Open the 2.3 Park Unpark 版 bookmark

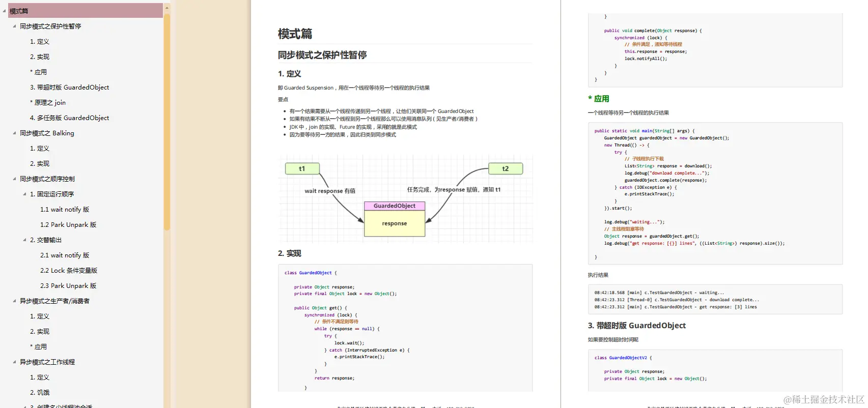click(68, 285)
